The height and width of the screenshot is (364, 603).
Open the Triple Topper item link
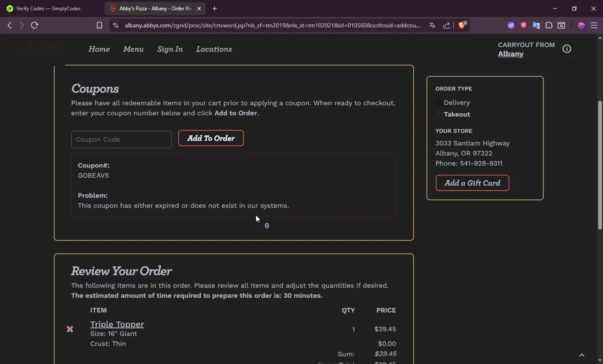click(117, 324)
